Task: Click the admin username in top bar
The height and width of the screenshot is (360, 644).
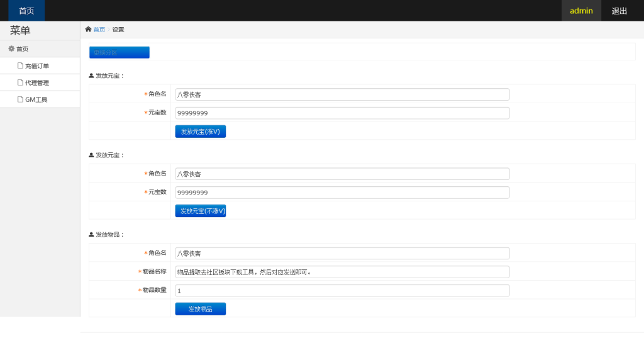Action: coord(581,11)
